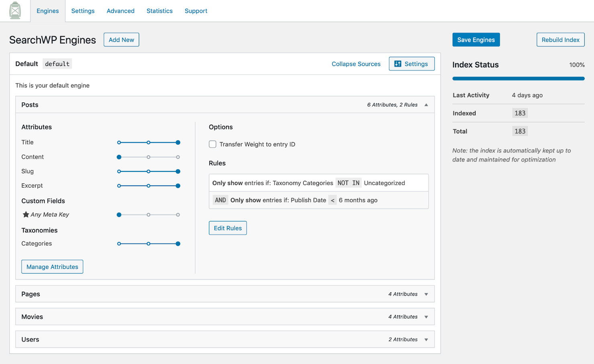Click the '2 Attributes' summary in Users row
The width and height of the screenshot is (594, 364).
(x=403, y=340)
